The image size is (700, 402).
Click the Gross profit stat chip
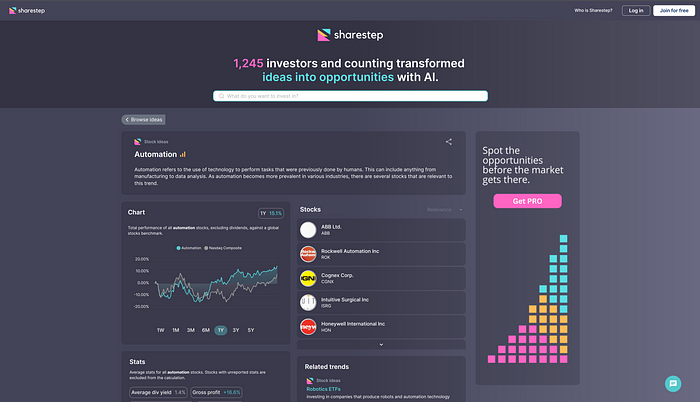coord(217,392)
